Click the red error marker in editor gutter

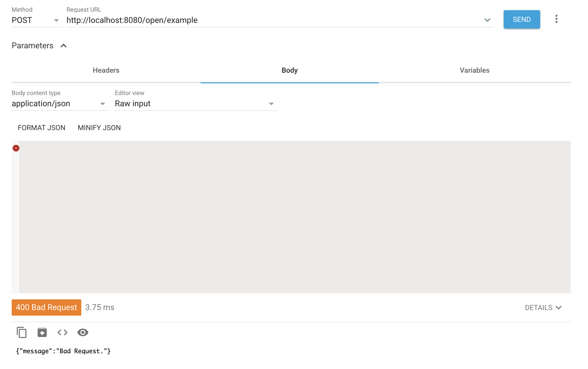pyautogui.click(x=16, y=148)
